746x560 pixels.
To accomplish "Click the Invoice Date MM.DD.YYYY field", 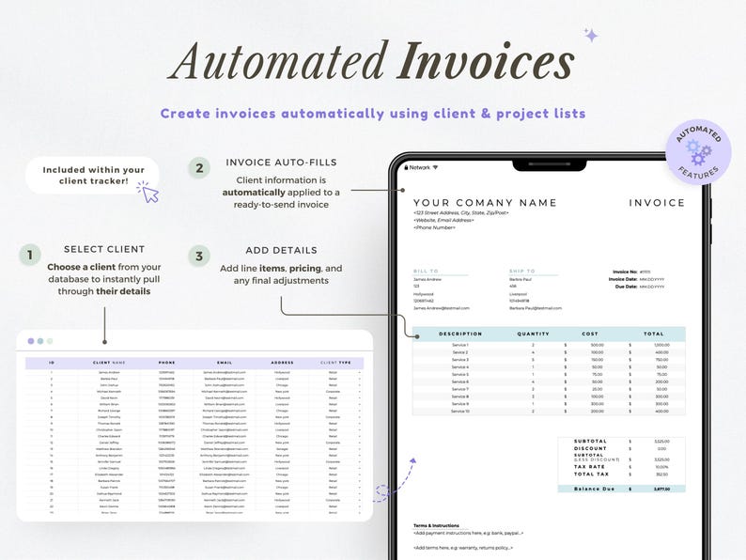I will (x=652, y=279).
